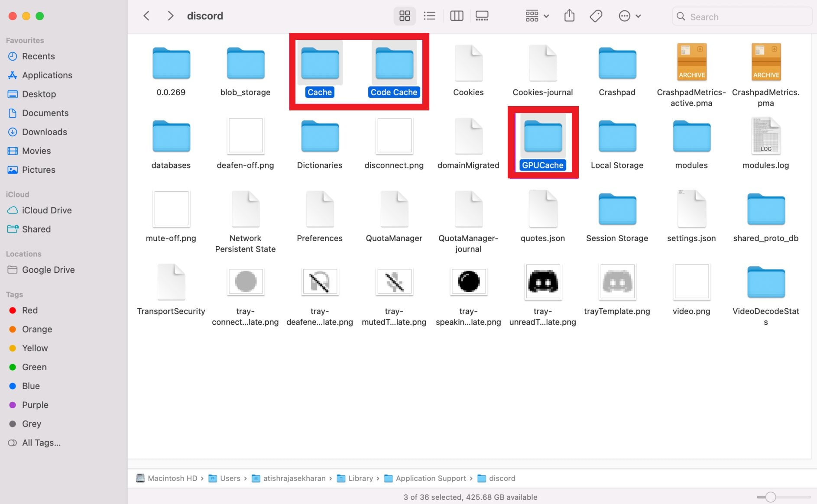Open the Library breadcrumb item

click(360, 478)
